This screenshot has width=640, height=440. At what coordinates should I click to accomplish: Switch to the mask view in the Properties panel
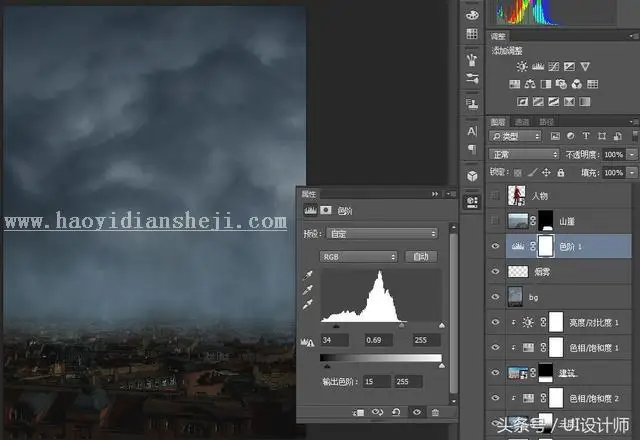pyautogui.click(x=326, y=210)
